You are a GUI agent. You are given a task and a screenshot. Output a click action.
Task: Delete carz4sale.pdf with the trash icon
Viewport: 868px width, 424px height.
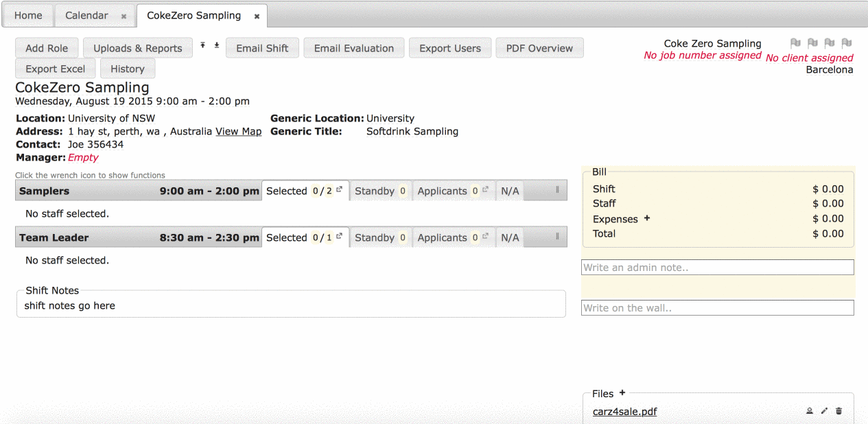tap(838, 411)
